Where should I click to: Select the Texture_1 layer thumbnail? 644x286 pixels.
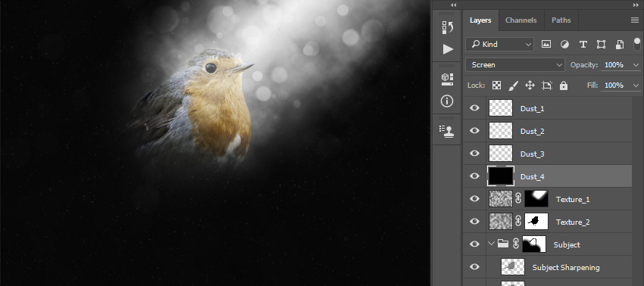pos(501,198)
